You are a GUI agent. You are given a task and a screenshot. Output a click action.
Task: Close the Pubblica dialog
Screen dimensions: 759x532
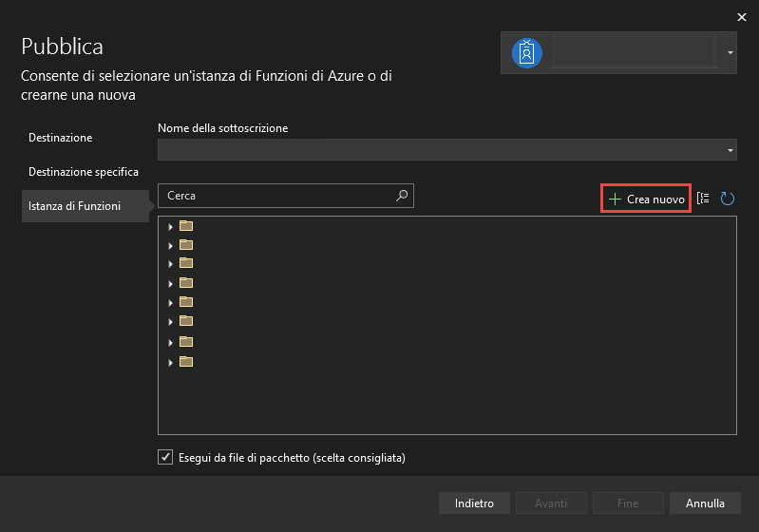pyautogui.click(x=741, y=17)
